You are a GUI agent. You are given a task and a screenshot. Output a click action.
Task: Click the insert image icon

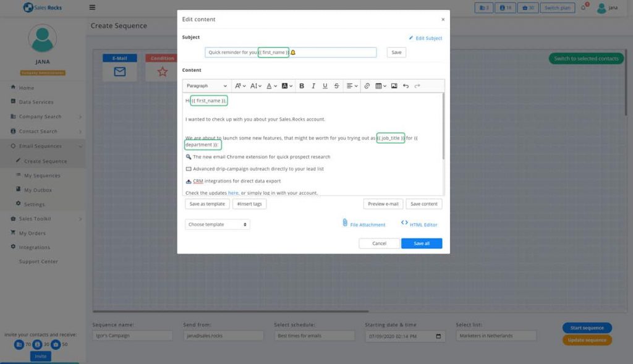click(394, 86)
